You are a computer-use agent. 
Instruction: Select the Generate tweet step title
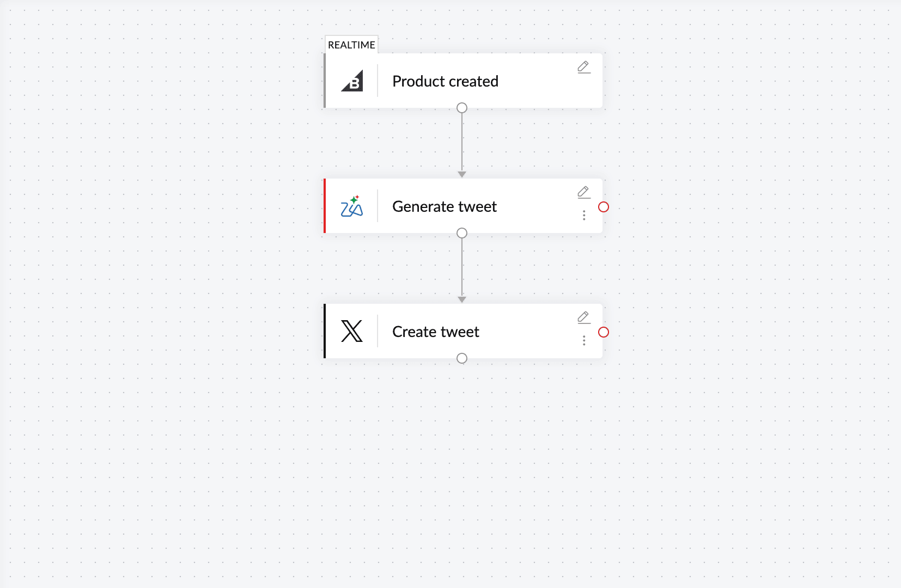tap(445, 206)
